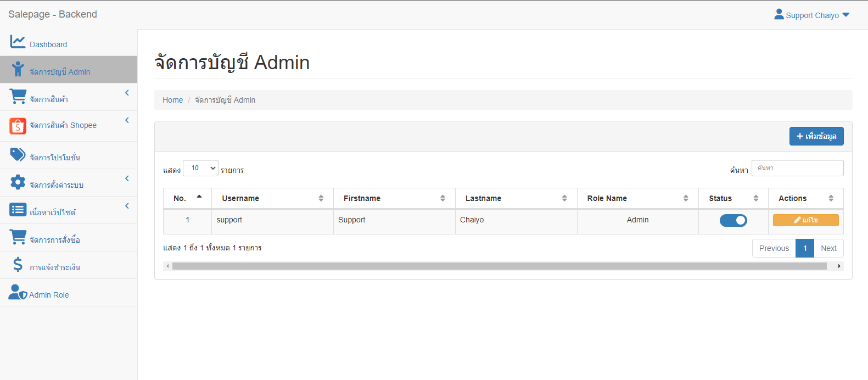Click the promotion tags icon
This screenshot has height=380, width=868.
18,155
